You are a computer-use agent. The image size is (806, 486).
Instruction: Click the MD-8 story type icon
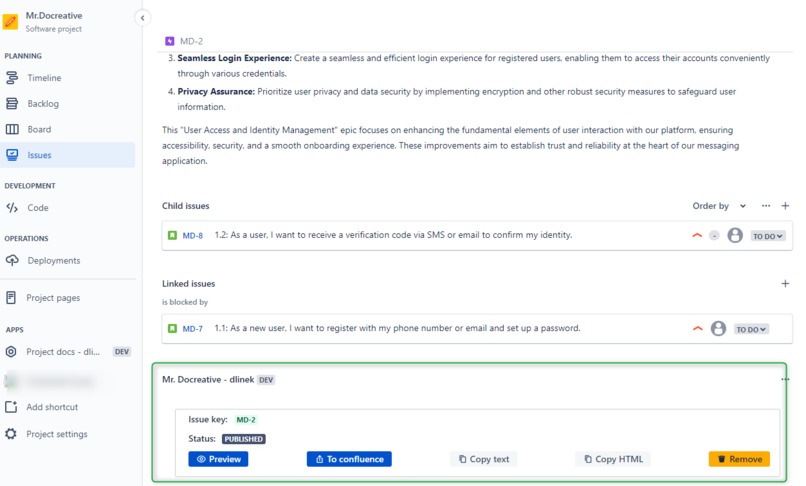(x=172, y=235)
